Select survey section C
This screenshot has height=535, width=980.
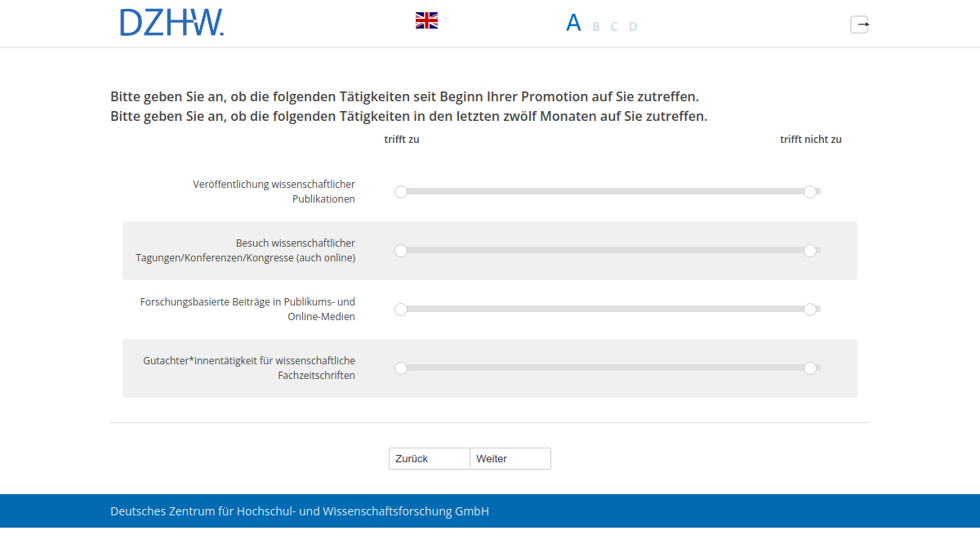click(x=614, y=26)
